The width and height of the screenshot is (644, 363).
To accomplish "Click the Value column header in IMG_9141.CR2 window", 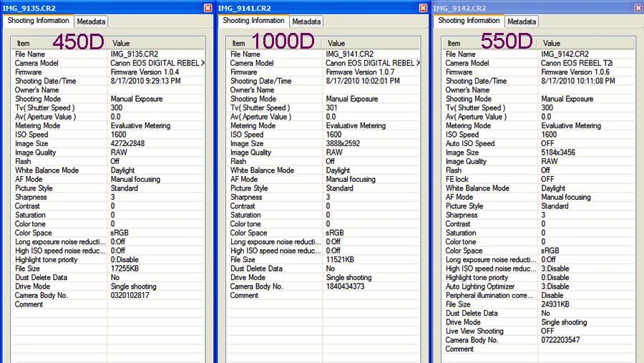I will [x=371, y=43].
